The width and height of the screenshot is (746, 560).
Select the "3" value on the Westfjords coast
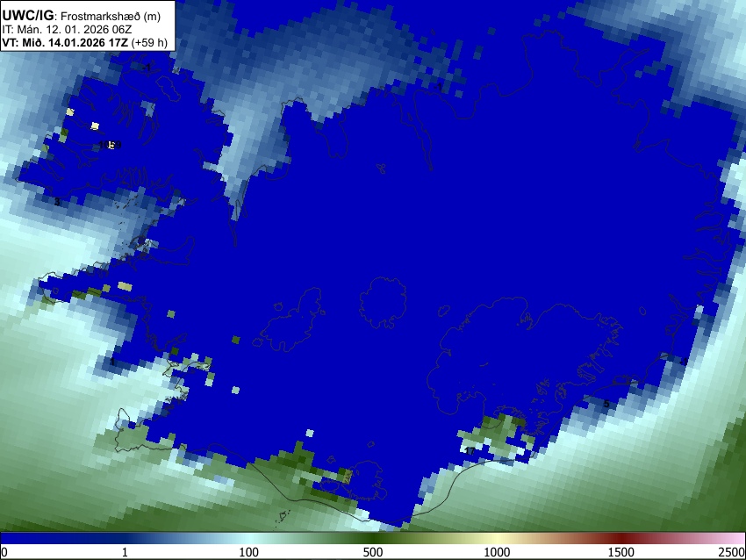pyautogui.click(x=57, y=202)
